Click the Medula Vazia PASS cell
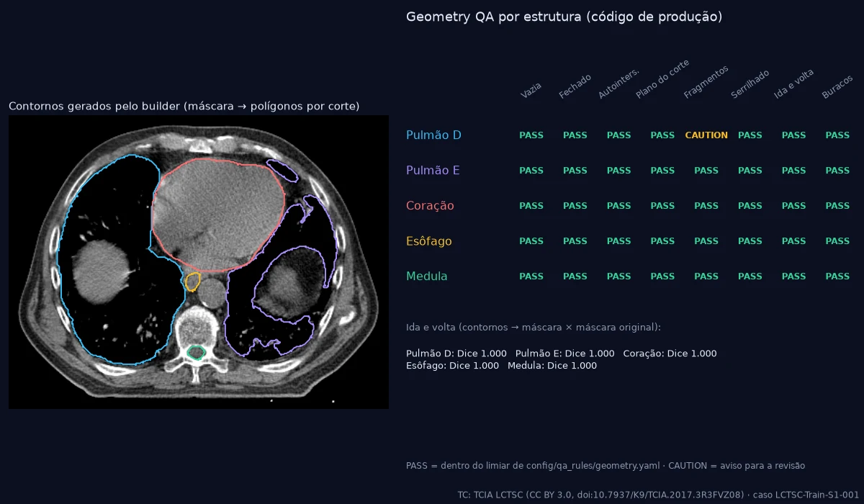 531,276
